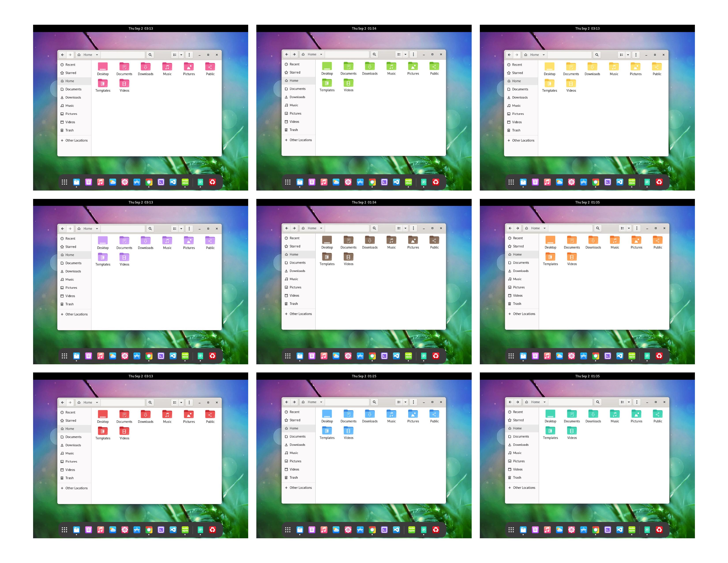Open the yellow Music folder
This screenshot has height=563, width=728.
click(x=614, y=66)
